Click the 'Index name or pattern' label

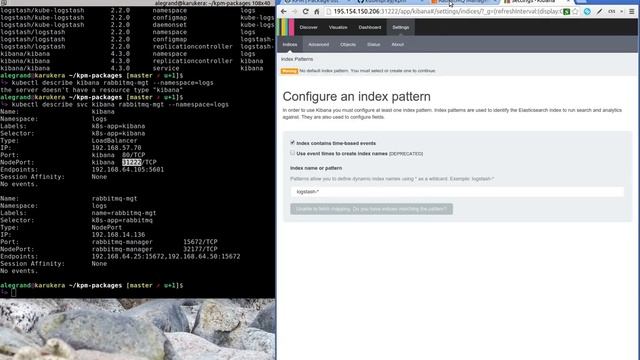[x=316, y=168]
